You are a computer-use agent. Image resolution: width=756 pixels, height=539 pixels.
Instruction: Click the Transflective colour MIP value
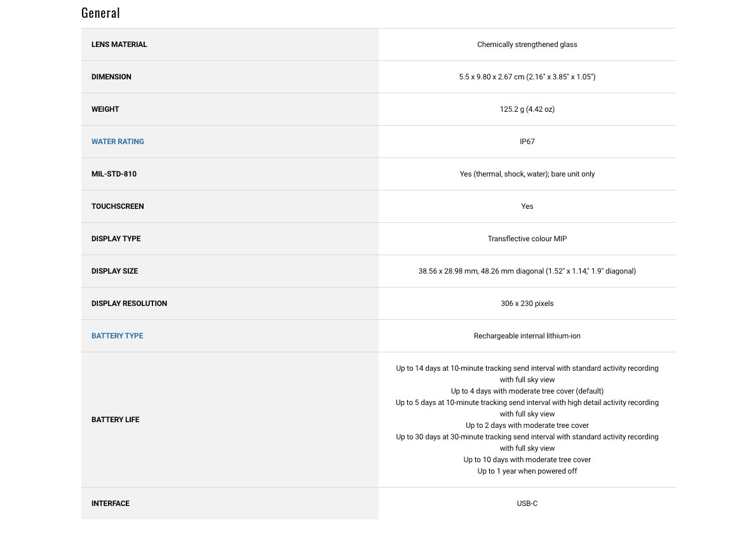coord(527,239)
